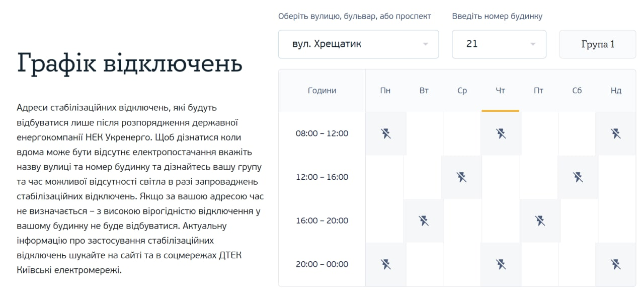Click Saturday 12:00–16:00 outage icon
The height and width of the screenshot is (292, 644).
click(578, 177)
